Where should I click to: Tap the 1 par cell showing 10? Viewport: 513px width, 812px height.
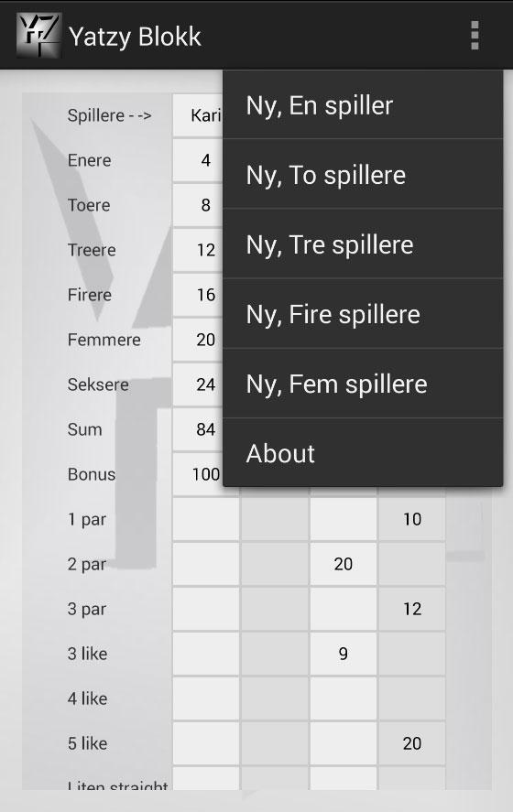pyautogui.click(x=412, y=519)
